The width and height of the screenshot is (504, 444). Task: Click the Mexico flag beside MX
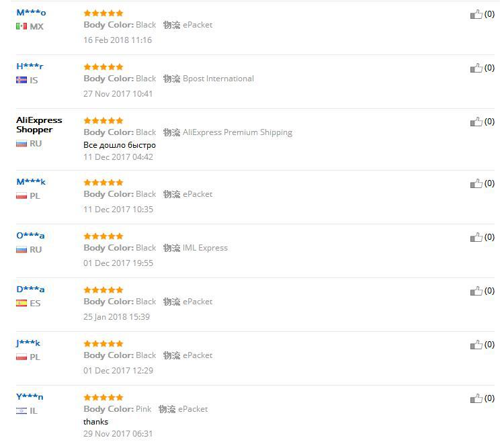click(x=22, y=27)
